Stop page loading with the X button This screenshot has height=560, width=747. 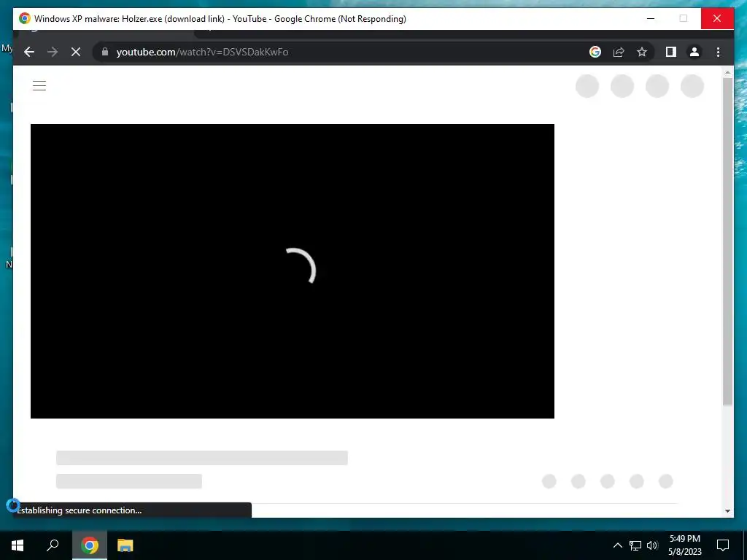coord(76,52)
